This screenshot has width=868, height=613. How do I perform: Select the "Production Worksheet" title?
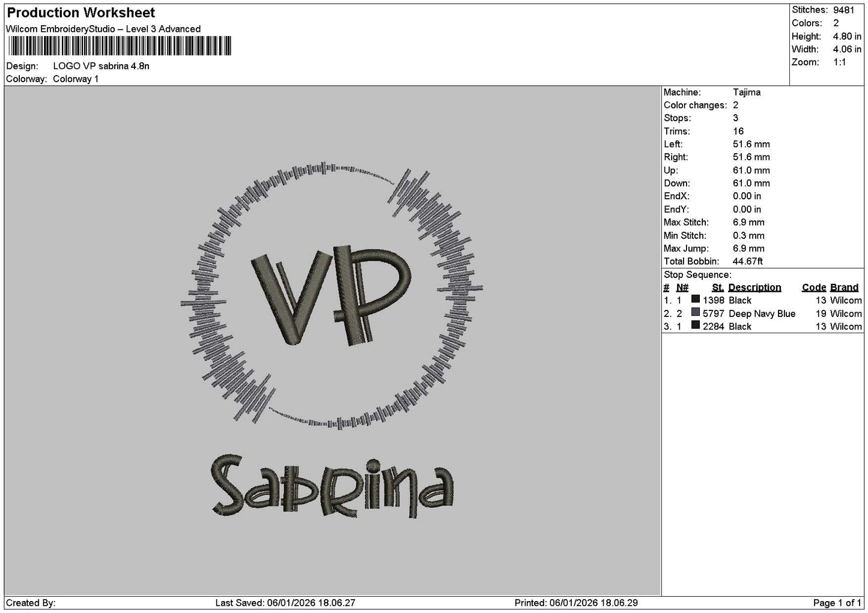pos(81,13)
